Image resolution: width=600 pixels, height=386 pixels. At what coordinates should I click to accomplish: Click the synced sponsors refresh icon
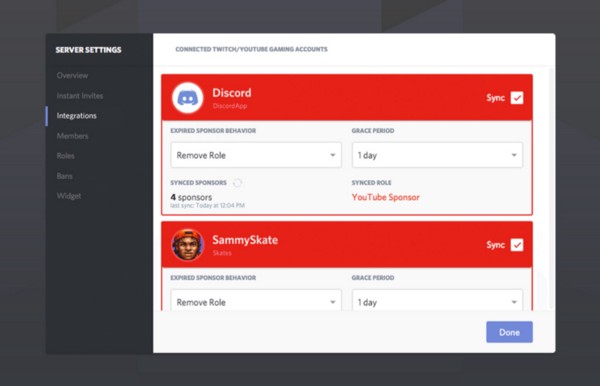[x=238, y=183]
